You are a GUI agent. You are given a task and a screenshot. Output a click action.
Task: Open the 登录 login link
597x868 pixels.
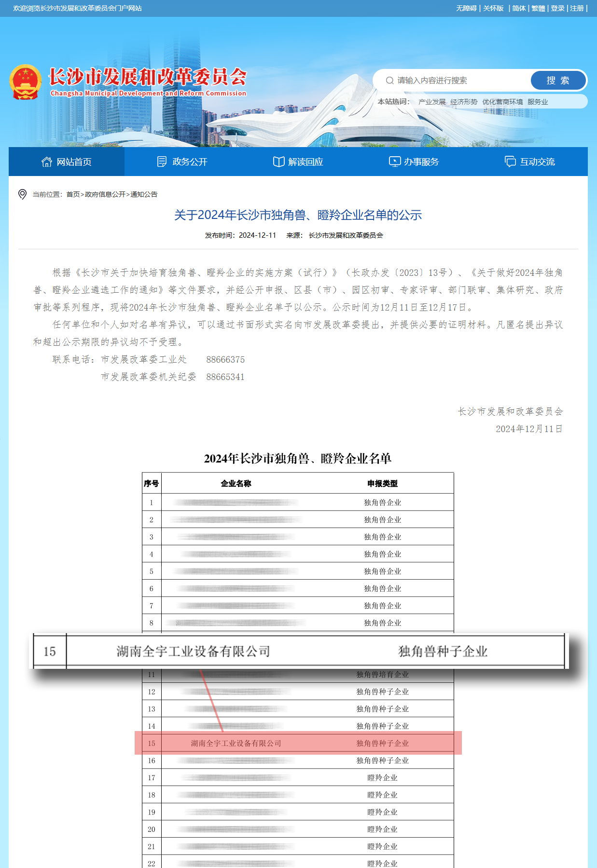click(557, 8)
